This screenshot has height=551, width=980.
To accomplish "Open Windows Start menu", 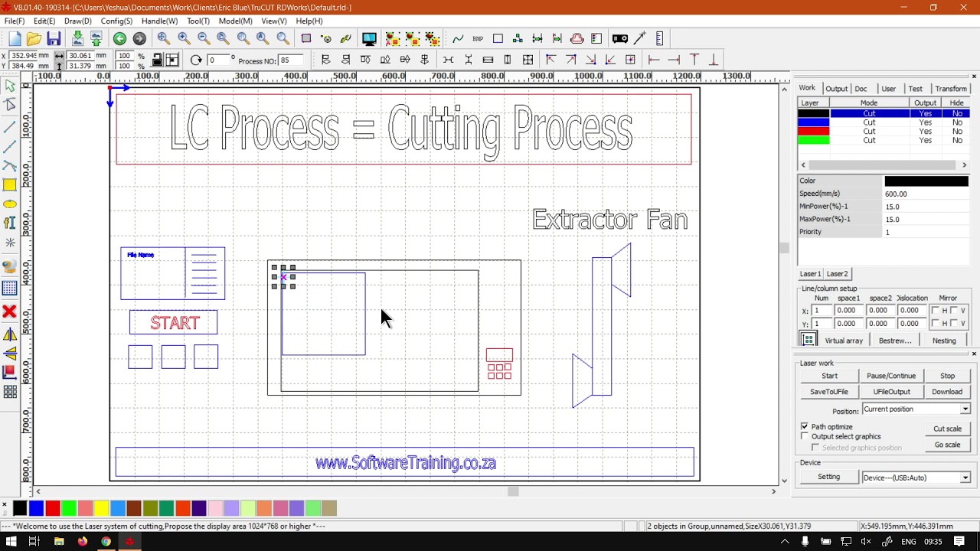I will [11, 542].
